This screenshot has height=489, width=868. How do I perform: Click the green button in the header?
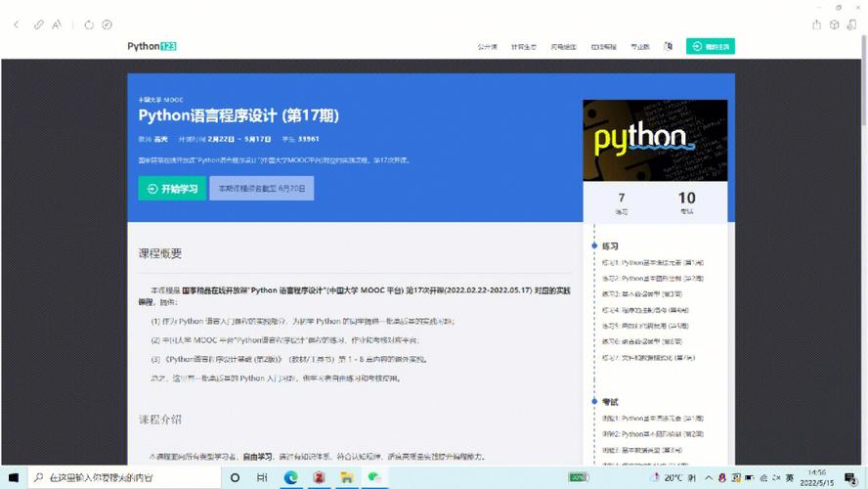pos(711,47)
